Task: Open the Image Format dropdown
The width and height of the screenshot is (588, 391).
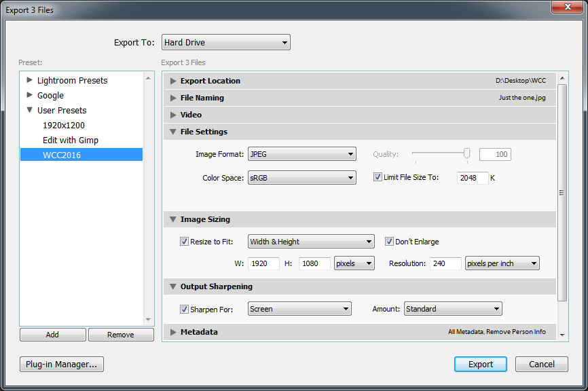Action: point(301,153)
